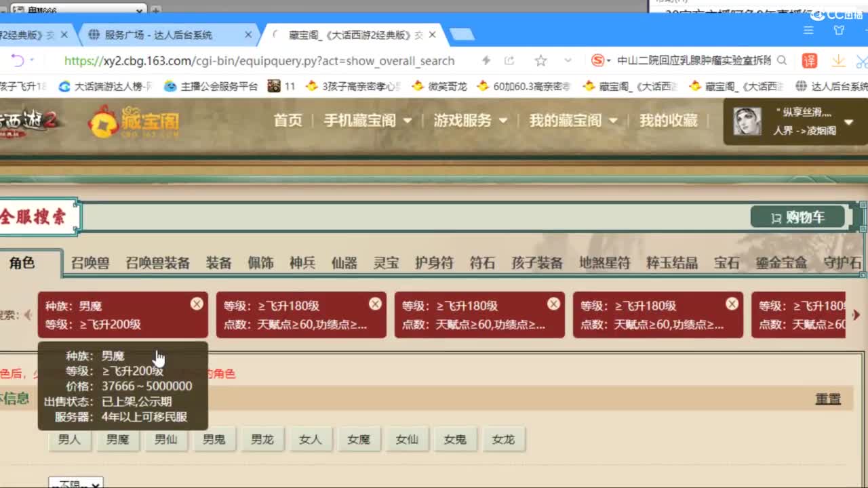This screenshot has height=488, width=868.
Task: Switch to the 服务广场 - 达人后台系统 tab
Action: [160, 35]
